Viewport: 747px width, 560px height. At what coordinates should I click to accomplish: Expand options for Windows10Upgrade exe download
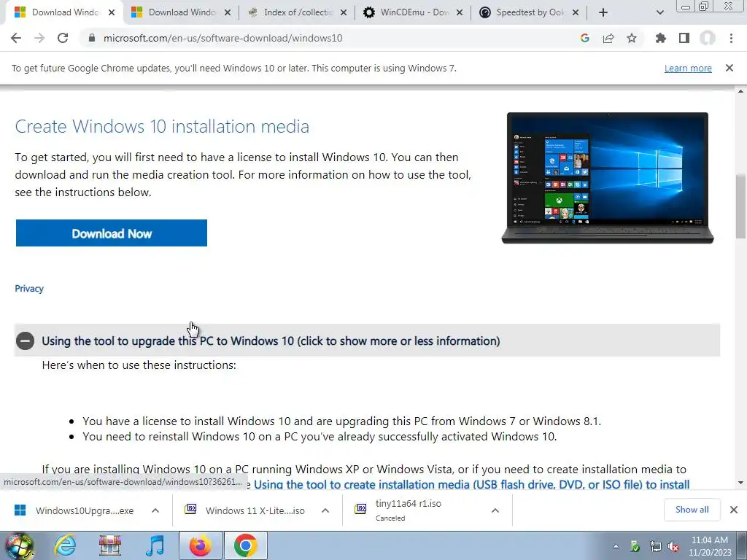click(155, 510)
